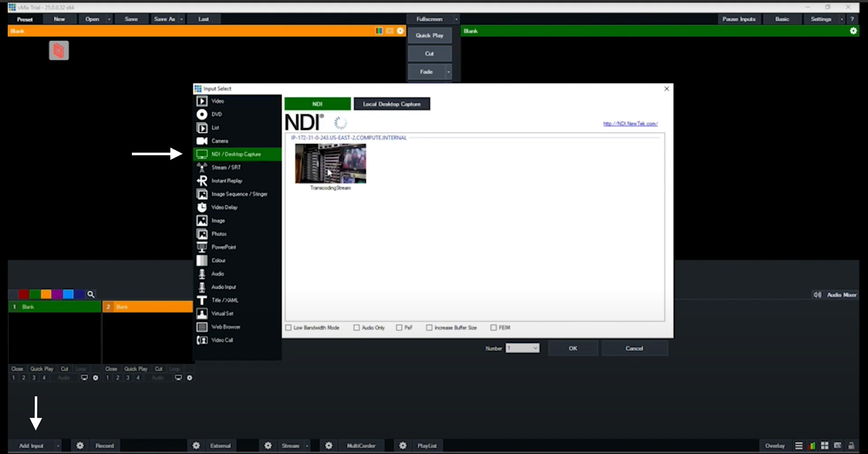The width and height of the screenshot is (868, 454).
Task: Open External output settings gear
Action: (196, 446)
